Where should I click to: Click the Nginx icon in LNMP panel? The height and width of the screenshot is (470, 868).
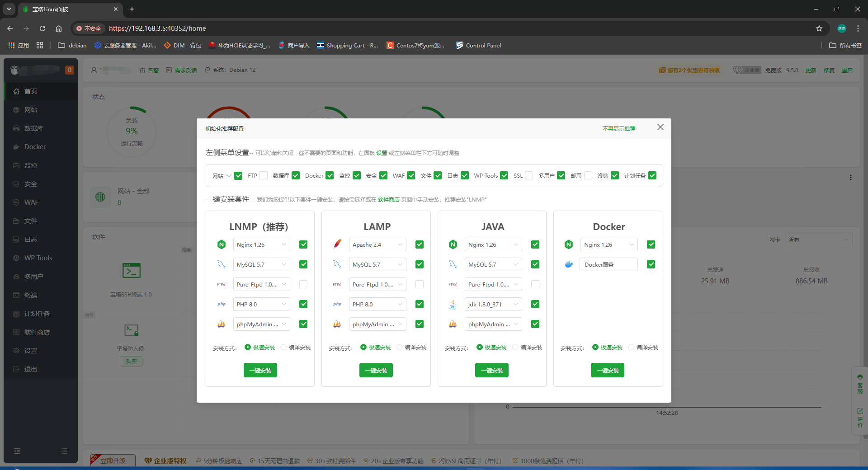click(x=221, y=244)
